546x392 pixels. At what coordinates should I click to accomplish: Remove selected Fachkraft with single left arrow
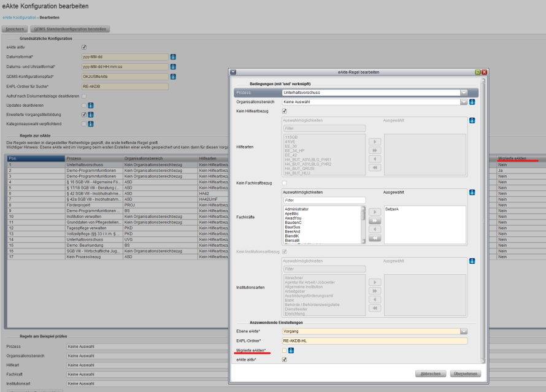click(x=375, y=229)
